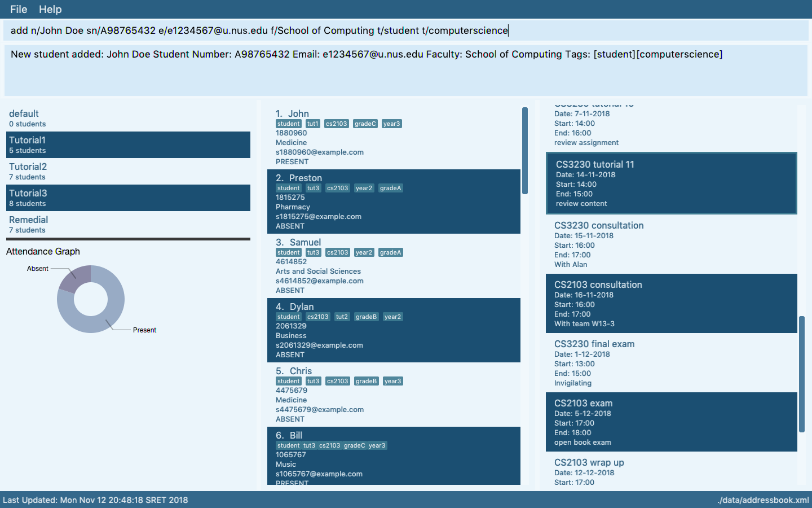
Task: Select the Tutorial3 group
Action: pos(128,198)
